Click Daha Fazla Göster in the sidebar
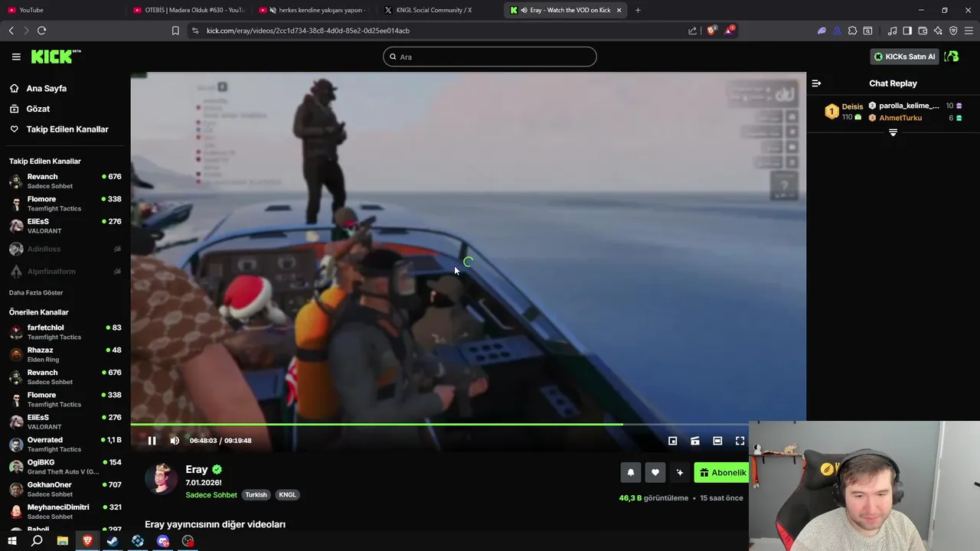The image size is (980, 551). click(36, 292)
